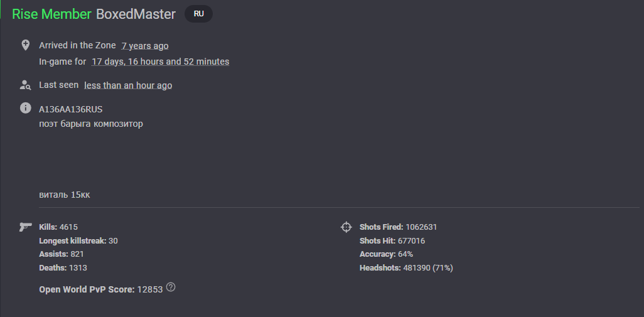Image resolution: width=644 pixels, height=317 pixels.
Task: Click the '7 years ago' arrival date
Action: coord(145,46)
